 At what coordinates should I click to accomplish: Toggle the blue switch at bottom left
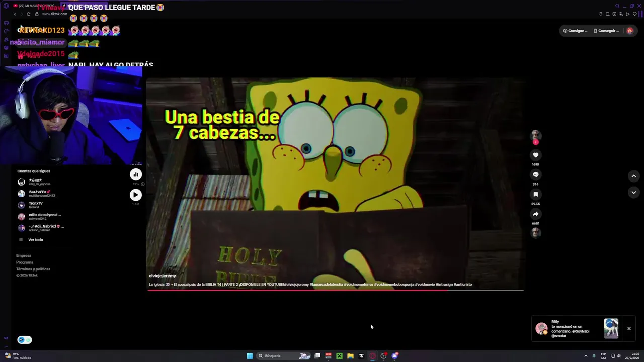(25, 340)
